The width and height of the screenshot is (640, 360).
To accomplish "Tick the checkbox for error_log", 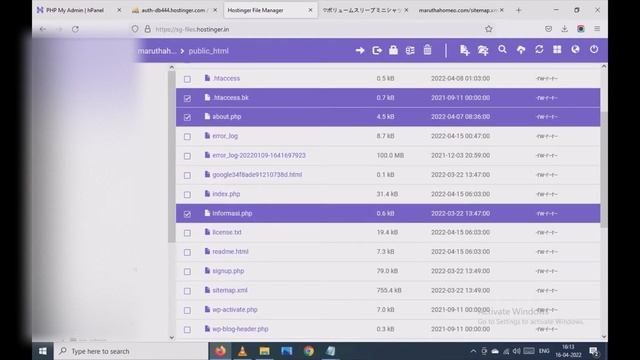I will [x=187, y=136].
